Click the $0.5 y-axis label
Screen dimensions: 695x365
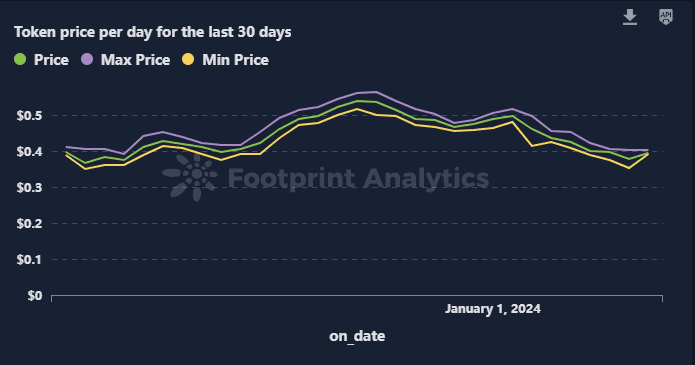pos(29,116)
